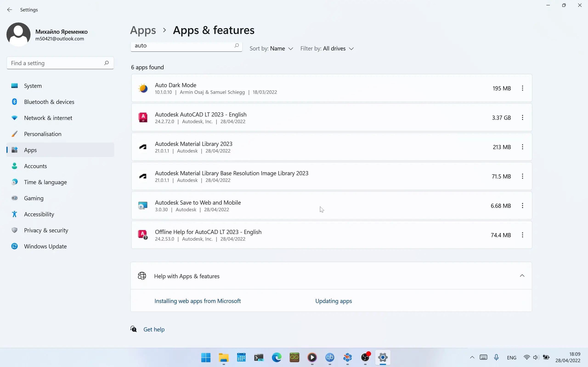Image resolution: width=588 pixels, height=367 pixels.
Task: Click the search icon in the app list box
Action: pyautogui.click(x=236, y=45)
